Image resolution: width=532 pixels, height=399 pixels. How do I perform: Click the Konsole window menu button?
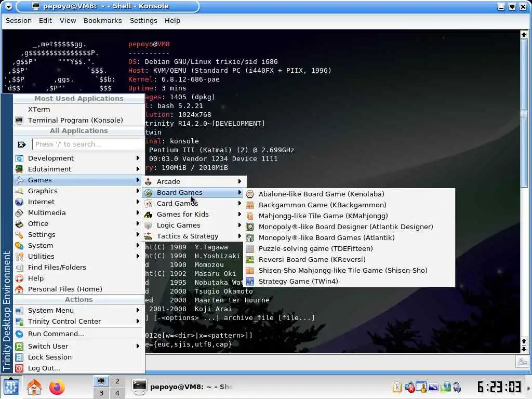(x=8, y=6)
